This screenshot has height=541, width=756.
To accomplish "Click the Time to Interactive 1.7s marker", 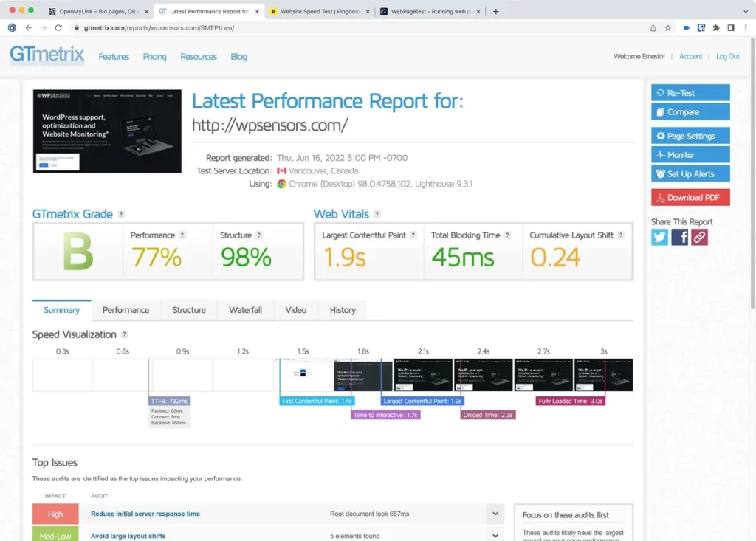I will pyautogui.click(x=385, y=415).
